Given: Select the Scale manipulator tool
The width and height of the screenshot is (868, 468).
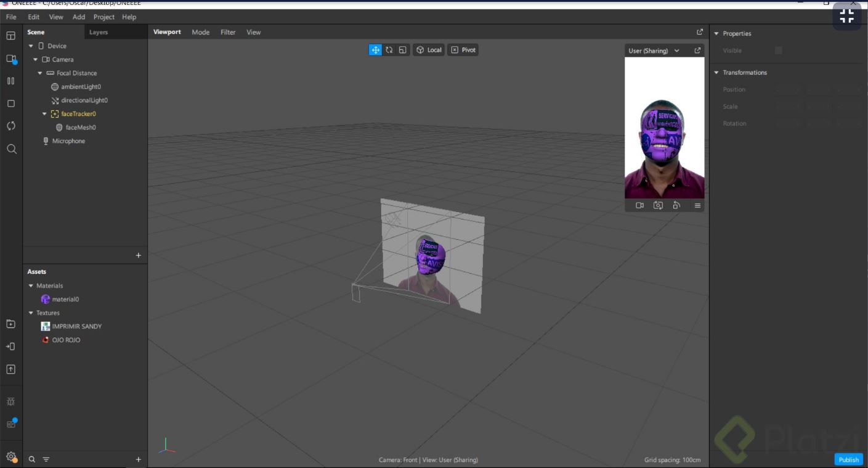Looking at the screenshot, I should 402,50.
